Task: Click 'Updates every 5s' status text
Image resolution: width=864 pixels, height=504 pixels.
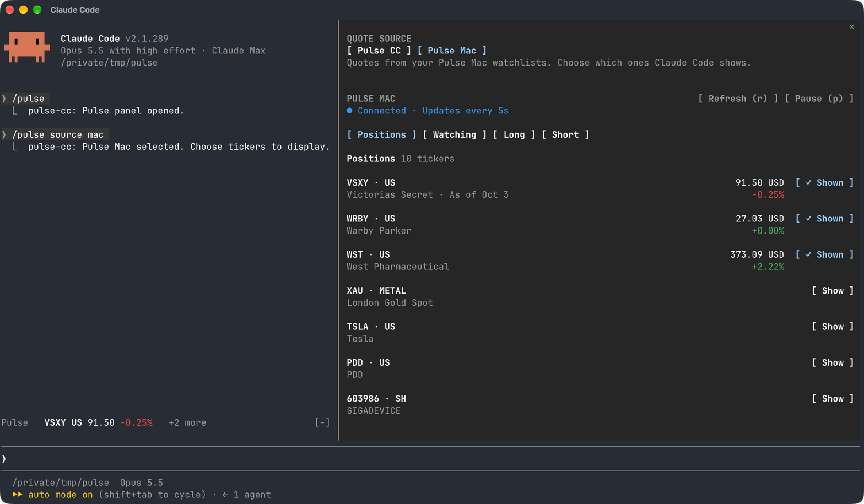Action: tap(465, 111)
